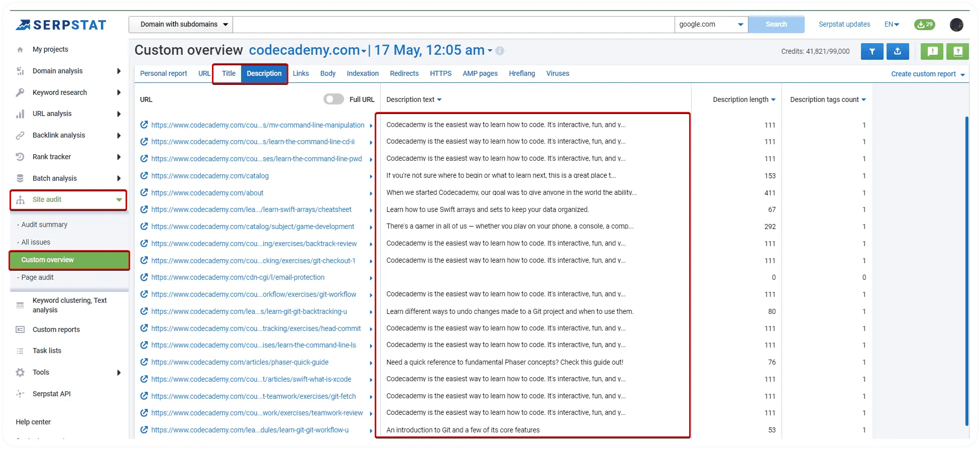Open the green help question icon
This screenshot has width=980, height=449.
[958, 51]
